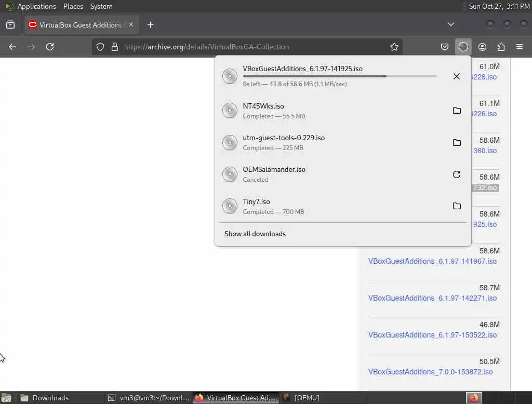Show utm-guest-tools-0.229.iso in its folder
This screenshot has height=404, width=532.
(x=457, y=142)
